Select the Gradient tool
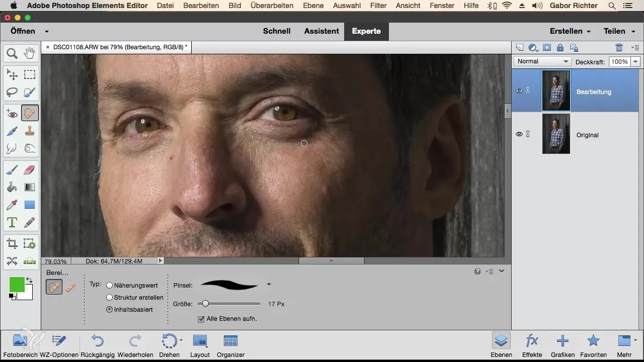This screenshot has width=644, height=362. (30, 188)
